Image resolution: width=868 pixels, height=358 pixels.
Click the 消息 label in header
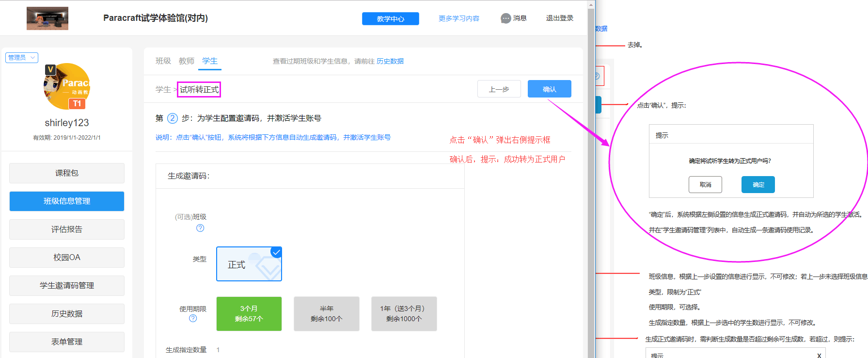[x=520, y=18]
